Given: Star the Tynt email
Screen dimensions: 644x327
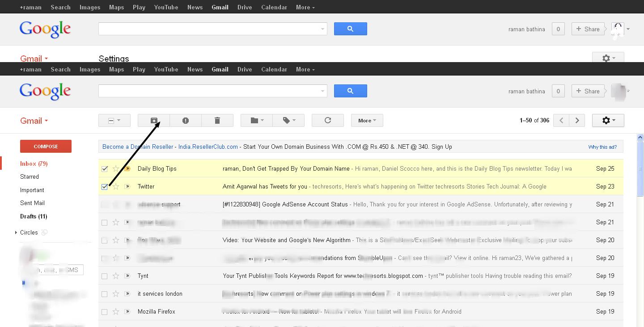Looking at the screenshot, I should (116, 276).
